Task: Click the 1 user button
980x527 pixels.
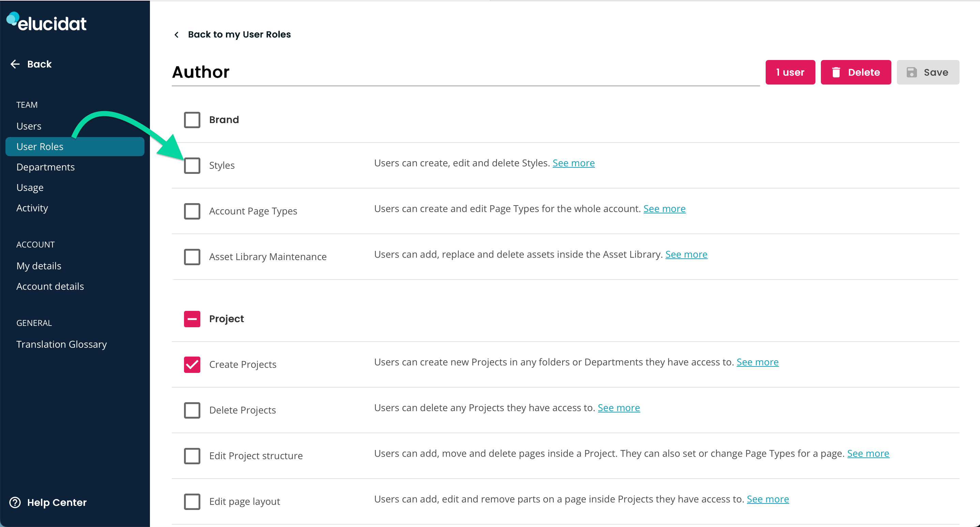Action: [x=790, y=72]
